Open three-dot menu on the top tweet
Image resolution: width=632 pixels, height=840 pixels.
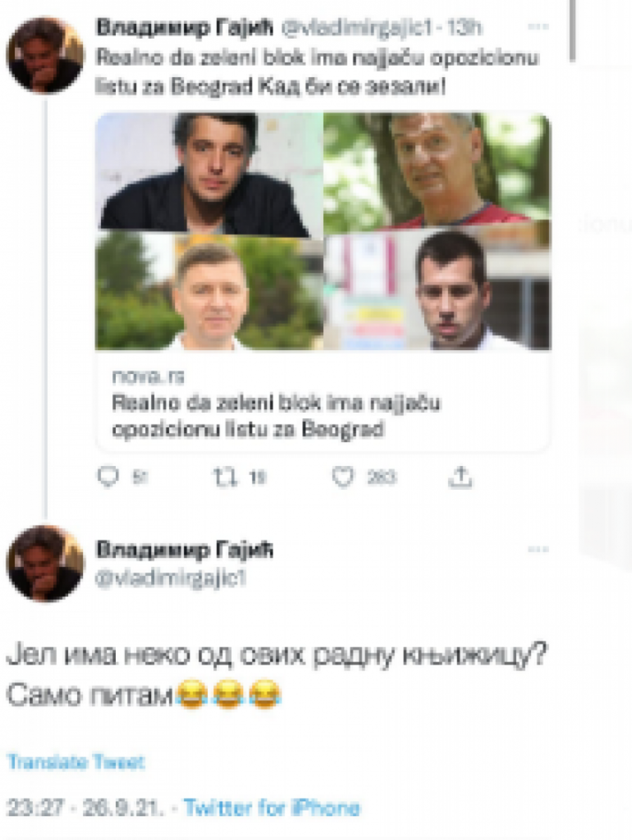[538, 26]
